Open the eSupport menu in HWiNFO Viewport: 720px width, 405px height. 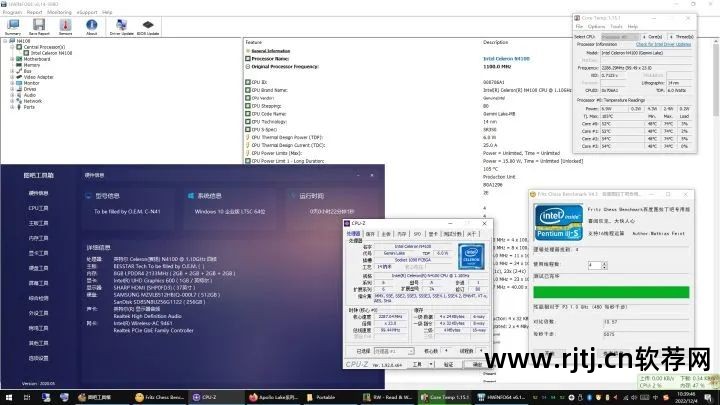[87, 12]
